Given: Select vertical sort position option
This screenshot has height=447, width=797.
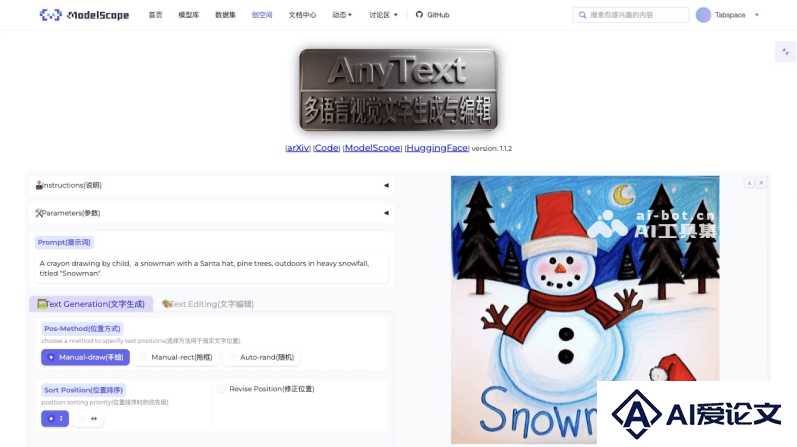Looking at the screenshot, I should pyautogui.click(x=55, y=419).
